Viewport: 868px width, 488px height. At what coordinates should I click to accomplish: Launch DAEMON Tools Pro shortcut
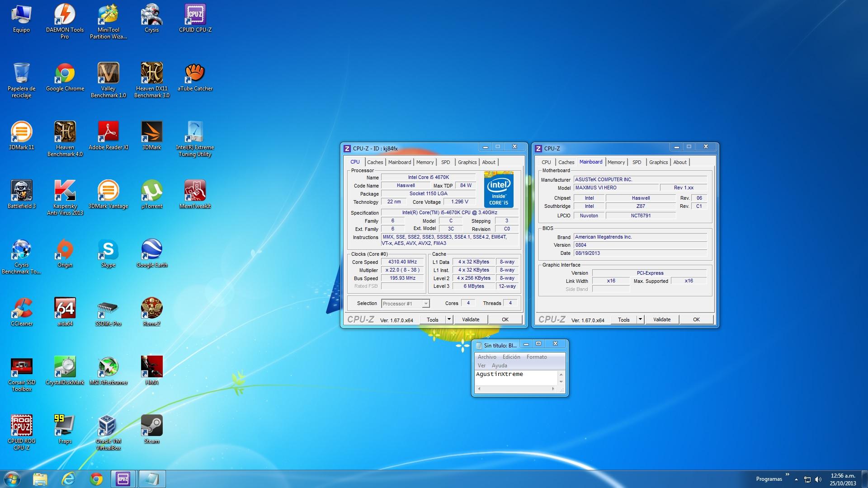65,22
